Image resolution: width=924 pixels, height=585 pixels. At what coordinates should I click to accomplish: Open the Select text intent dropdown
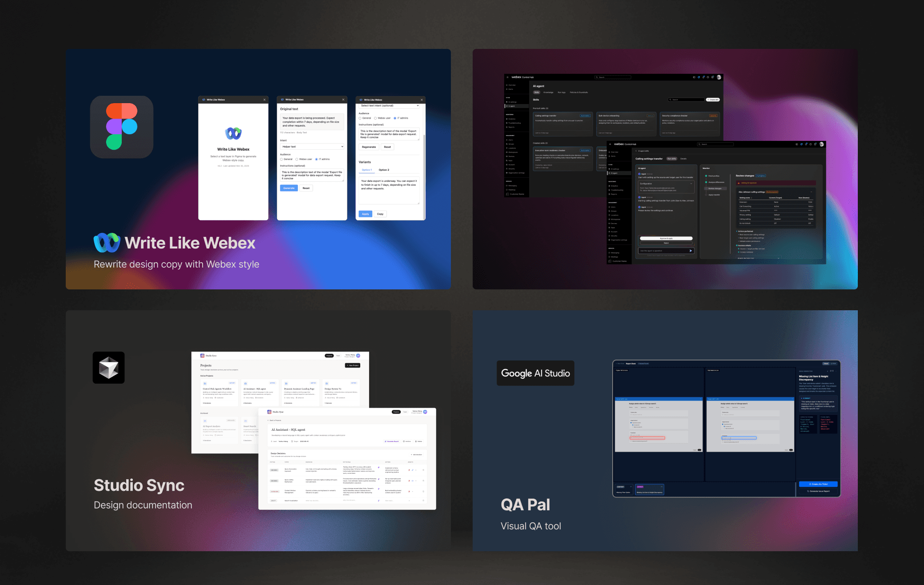coord(389,106)
